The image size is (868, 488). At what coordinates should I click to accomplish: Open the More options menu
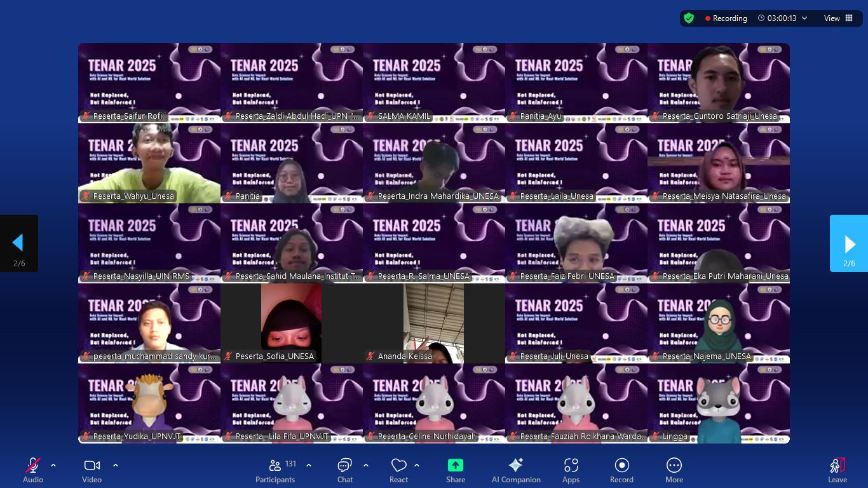(x=674, y=466)
